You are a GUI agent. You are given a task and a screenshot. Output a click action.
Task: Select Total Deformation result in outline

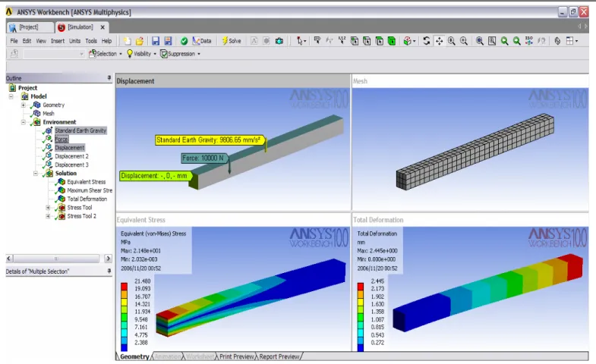click(x=87, y=199)
